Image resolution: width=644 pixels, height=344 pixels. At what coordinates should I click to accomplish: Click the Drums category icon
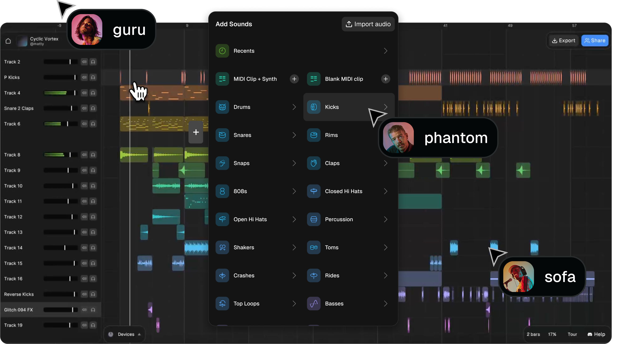coord(222,107)
